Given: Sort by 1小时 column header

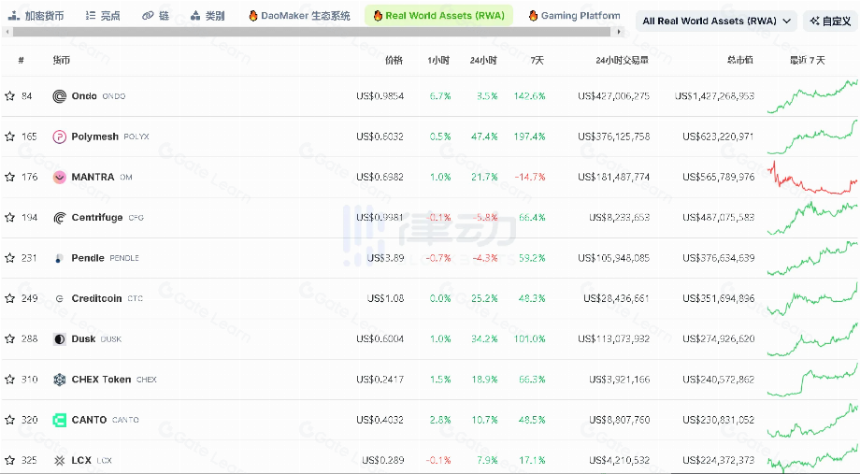Looking at the screenshot, I should tap(438, 60).
